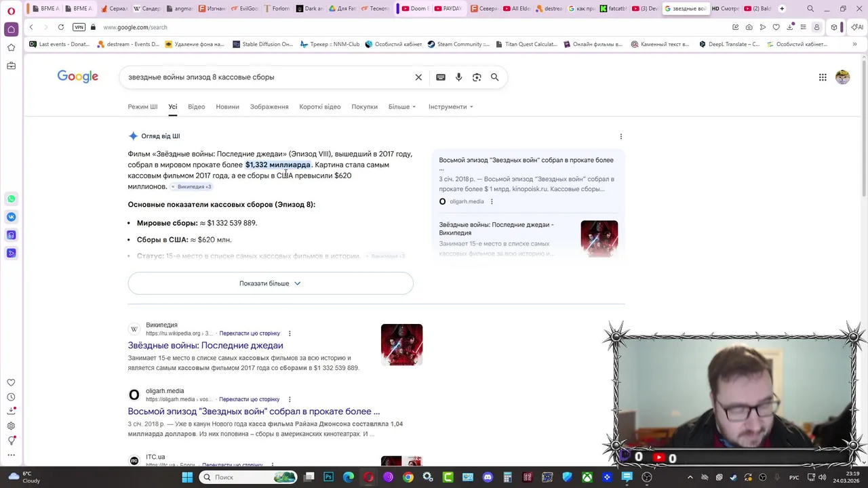868x488 pixels.
Task: Open a new tab with plus button
Action: point(782,9)
